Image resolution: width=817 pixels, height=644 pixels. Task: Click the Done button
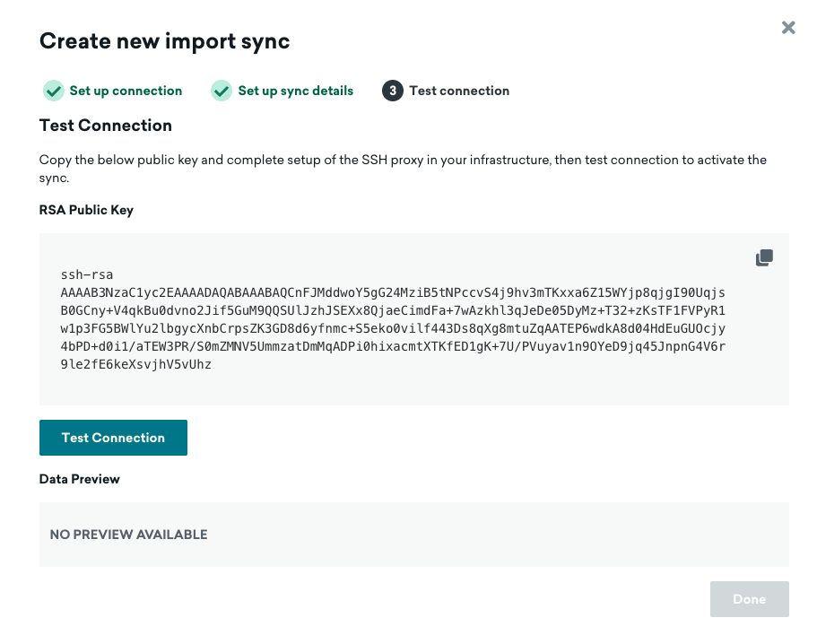click(749, 599)
